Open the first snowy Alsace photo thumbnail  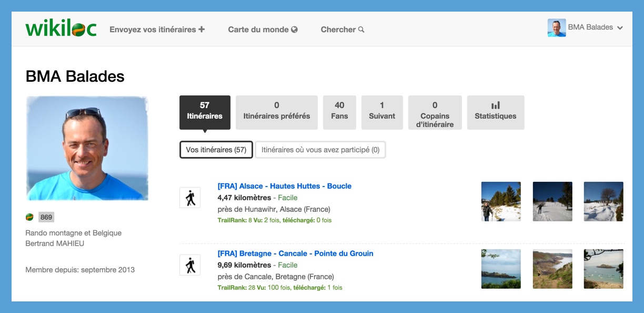pos(500,201)
